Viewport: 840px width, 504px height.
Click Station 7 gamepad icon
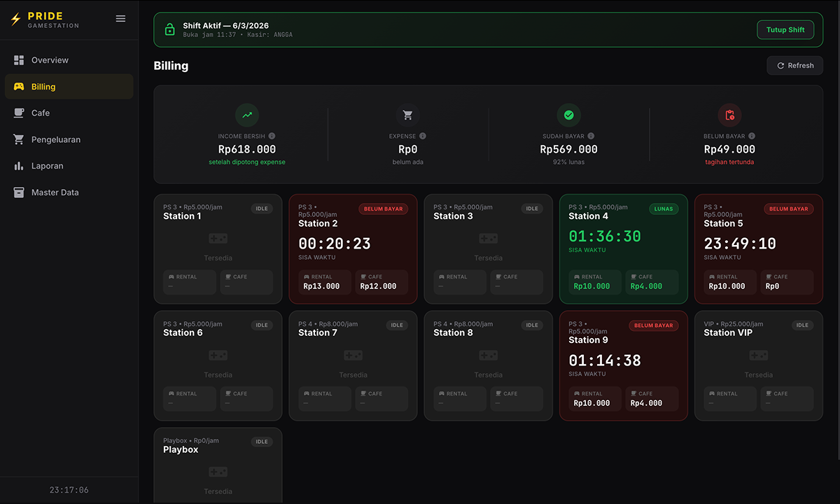(x=353, y=356)
